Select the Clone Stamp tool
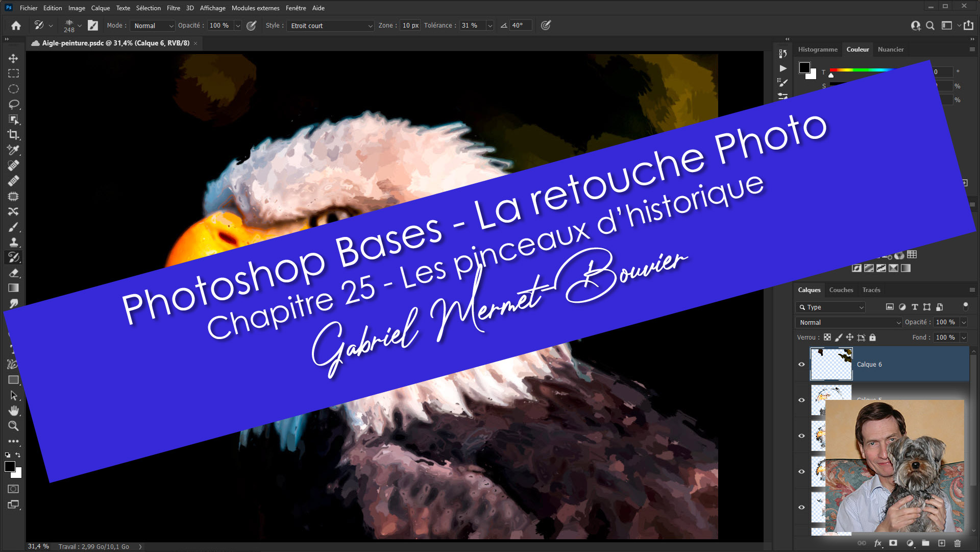Screen dimensions: 980x552 pos(13,242)
